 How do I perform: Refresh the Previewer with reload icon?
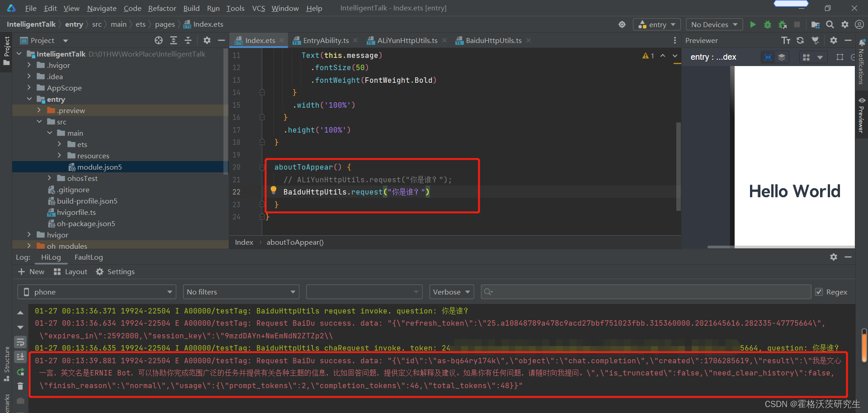coord(800,40)
